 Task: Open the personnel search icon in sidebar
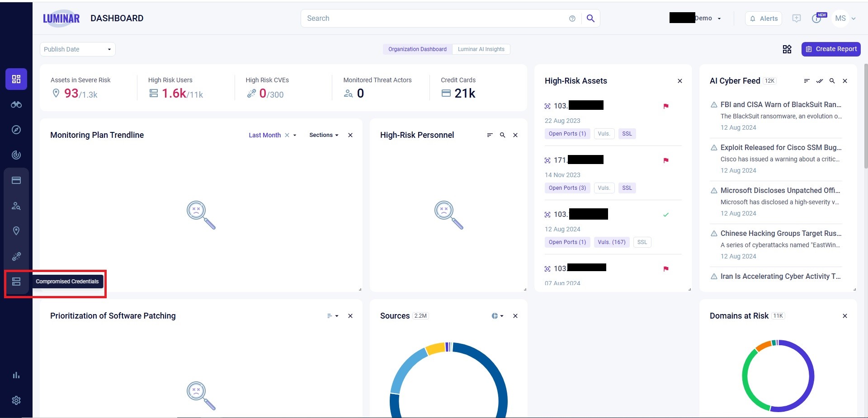pyautogui.click(x=16, y=206)
